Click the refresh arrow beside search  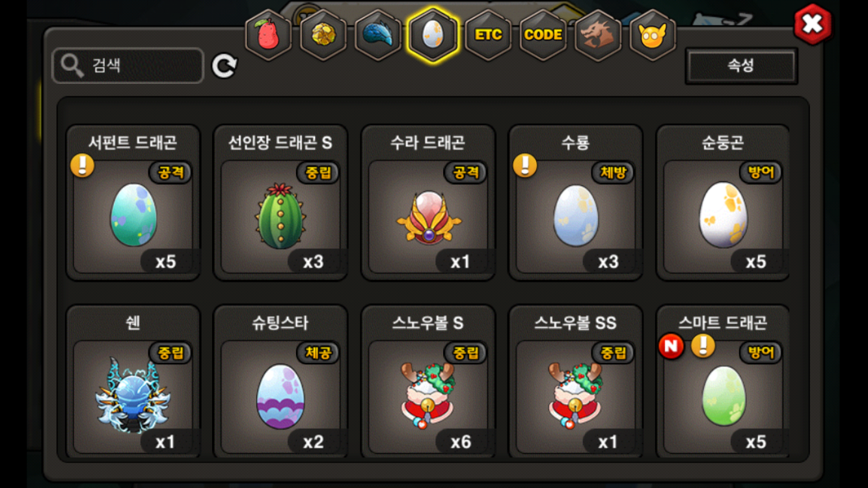coord(224,66)
